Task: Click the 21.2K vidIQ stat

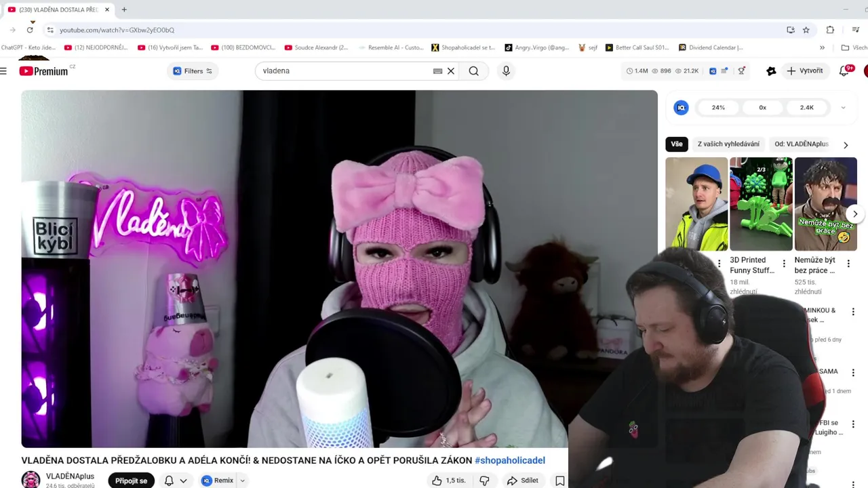Action: [x=686, y=71]
